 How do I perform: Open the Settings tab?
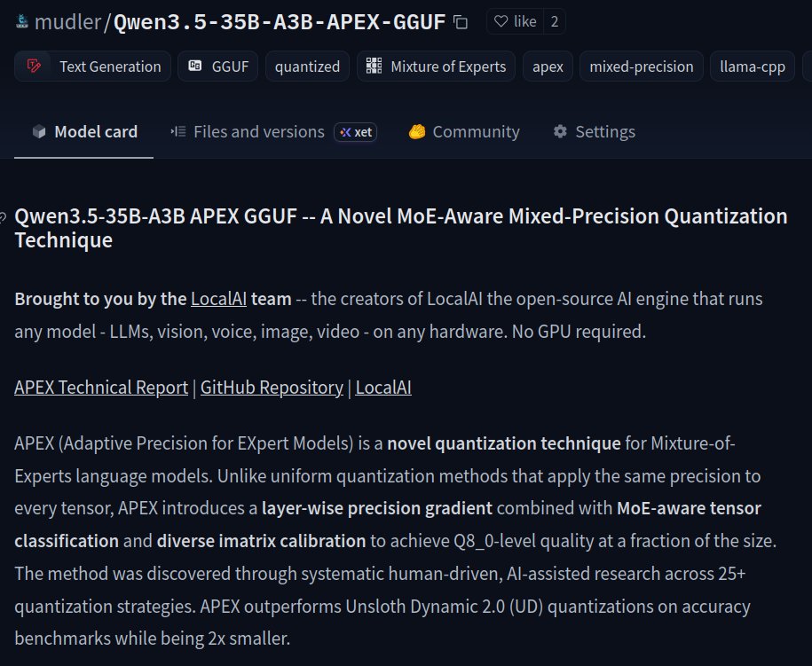pyautogui.click(x=594, y=132)
